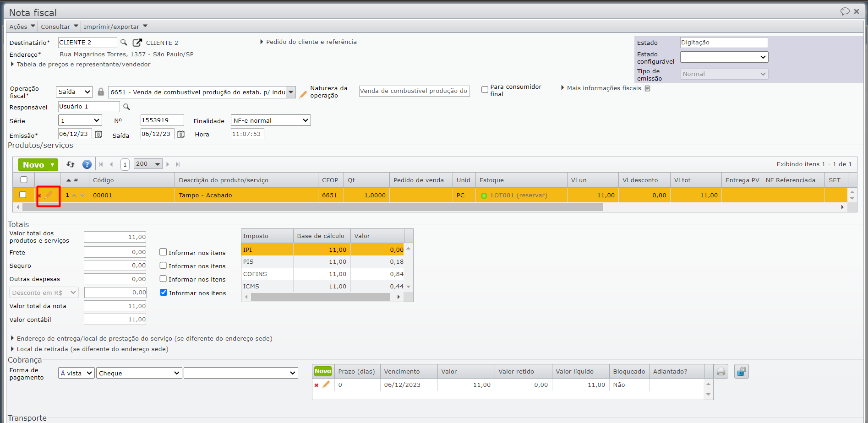Viewport: 868px width, 423px height.
Task: Open the blue help question mark icon
Action: 87,164
